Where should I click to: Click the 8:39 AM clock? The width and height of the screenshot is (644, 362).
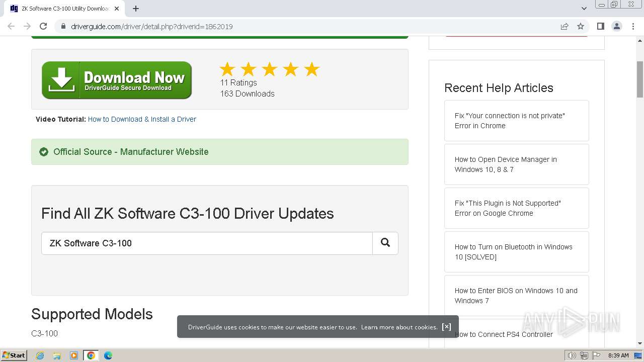tap(618, 355)
